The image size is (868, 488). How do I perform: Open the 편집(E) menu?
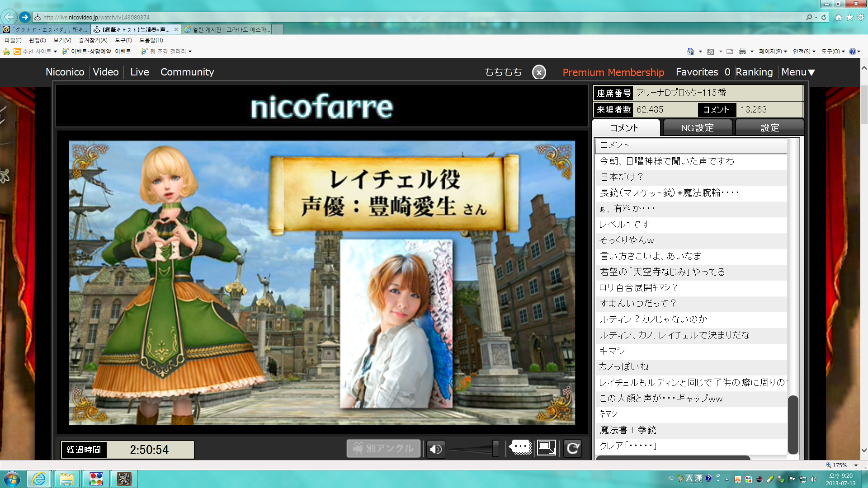point(37,40)
